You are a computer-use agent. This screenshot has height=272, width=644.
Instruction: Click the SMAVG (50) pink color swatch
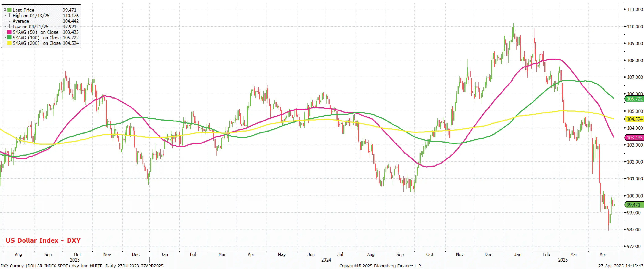click(9, 32)
